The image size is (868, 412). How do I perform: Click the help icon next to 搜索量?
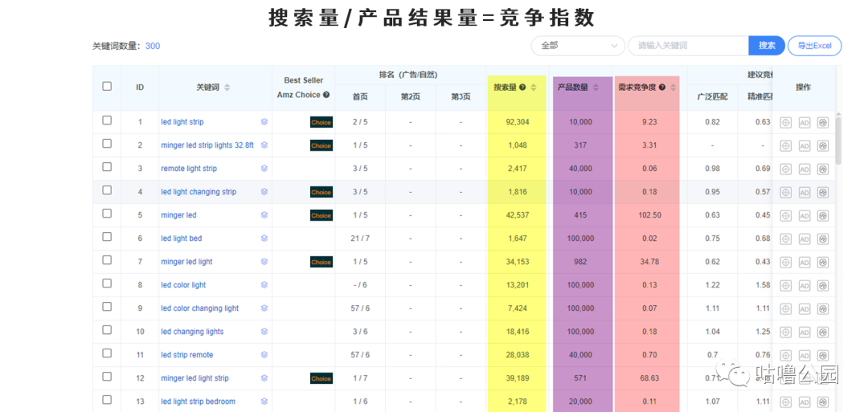522,88
